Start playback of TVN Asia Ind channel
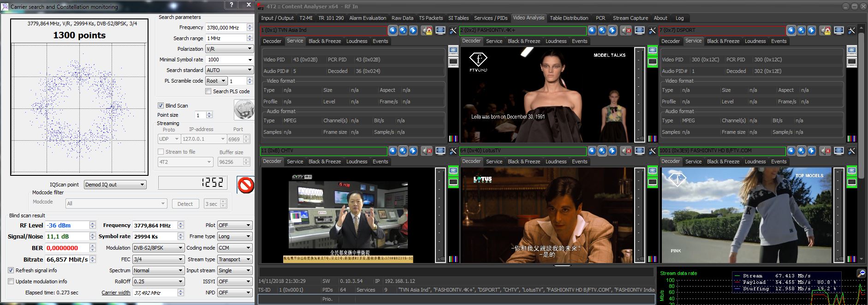 point(413,30)
